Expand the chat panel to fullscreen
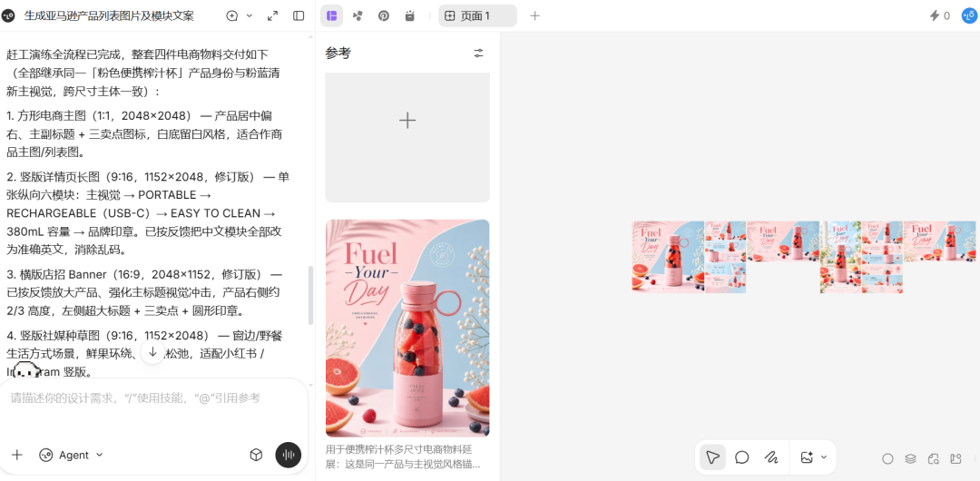The image size is (980, 481). coord(272,15)
